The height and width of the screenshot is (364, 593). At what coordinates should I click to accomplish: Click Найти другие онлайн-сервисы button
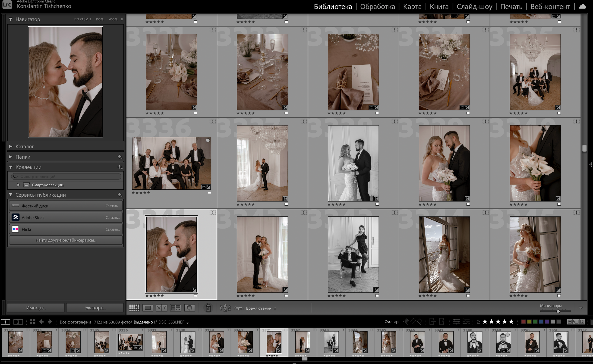click(66, 240)
